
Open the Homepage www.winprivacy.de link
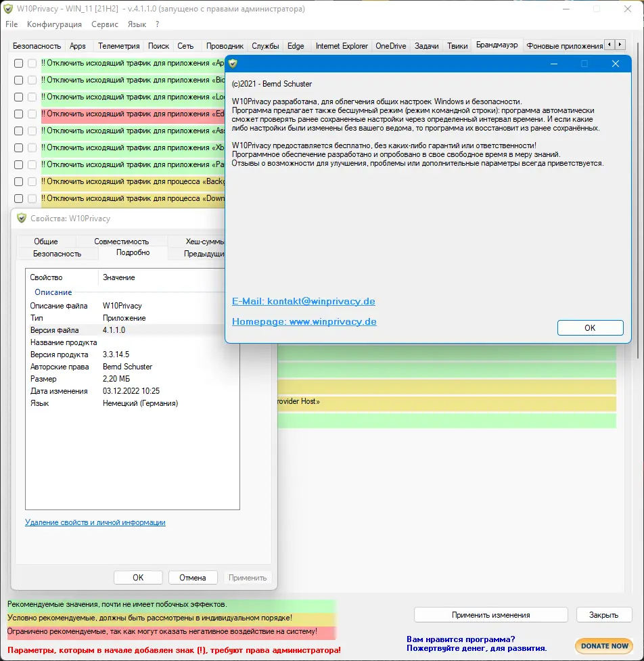304,321
